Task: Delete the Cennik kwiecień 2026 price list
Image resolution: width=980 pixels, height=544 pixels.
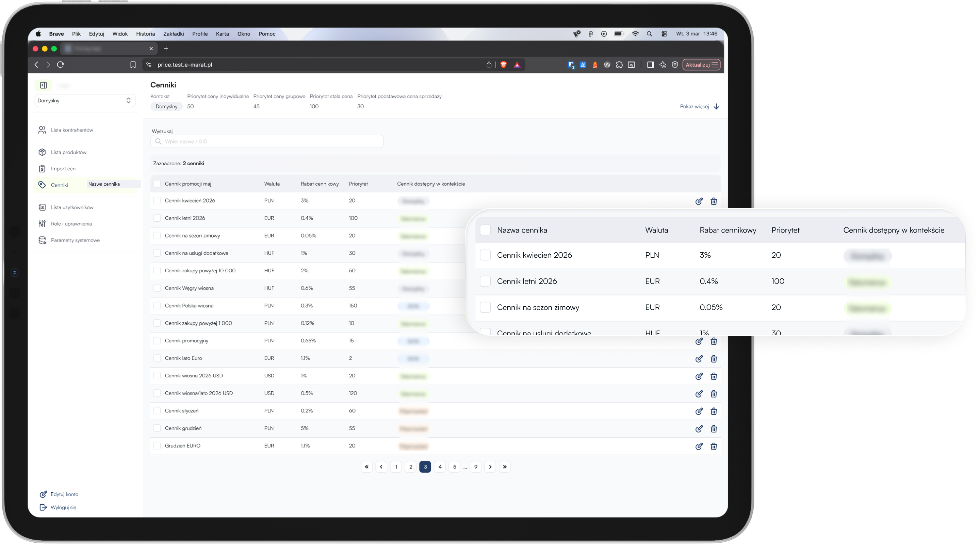Action: (x=714, y=202)
